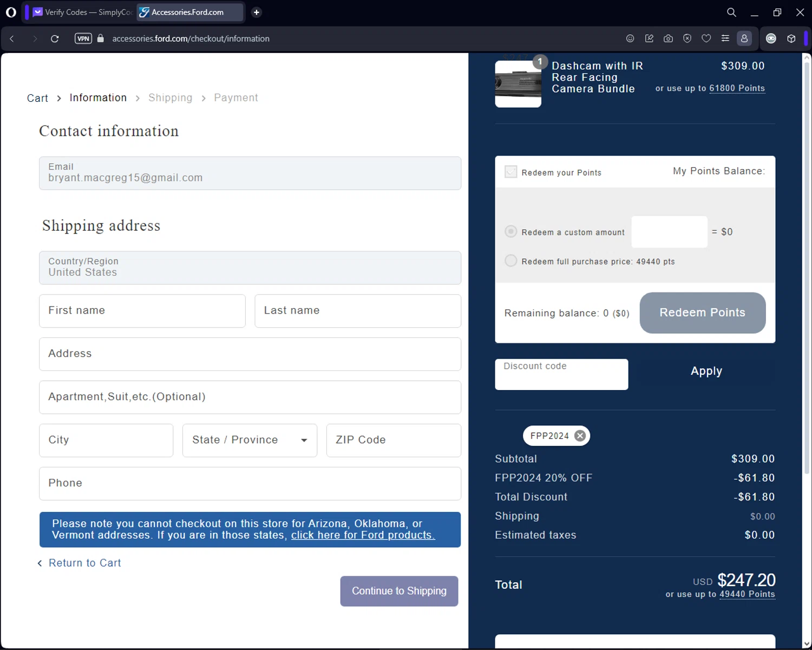Click the 61800 Points link
Image resolution: width=812 pixels, height=650 pixels.
click(737, 88)
